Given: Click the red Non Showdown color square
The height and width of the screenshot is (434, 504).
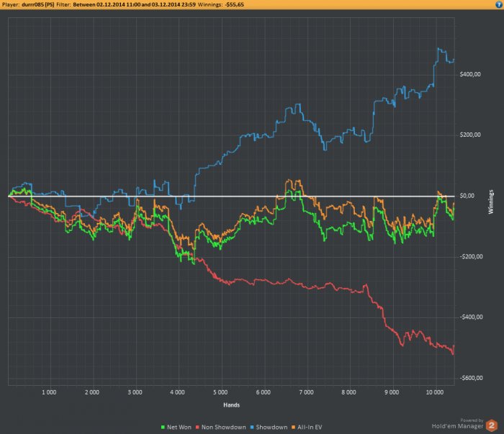Looking at the screenshot, I should click(x=197, y=428).
